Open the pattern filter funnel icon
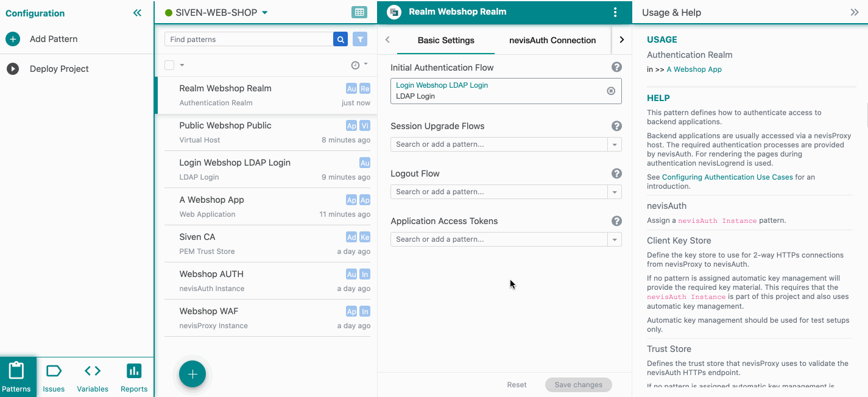Screen dimensions: 868x397 click(x=361, y=40)
